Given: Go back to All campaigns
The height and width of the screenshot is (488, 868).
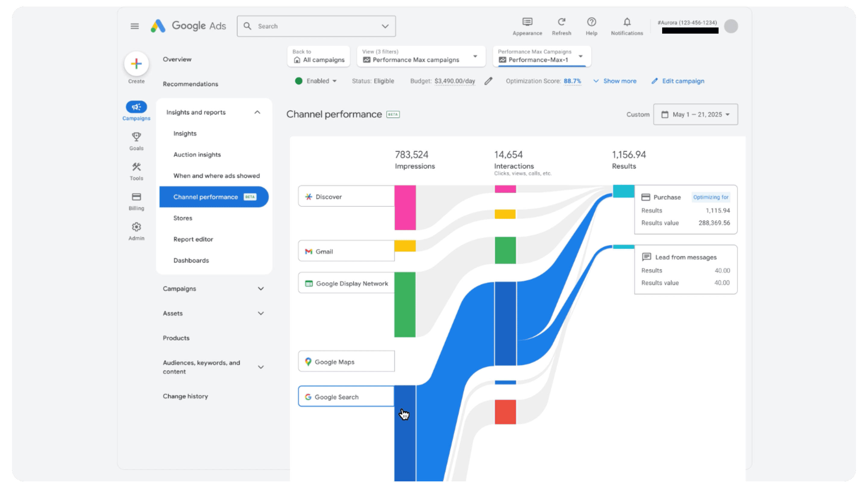Looking at the screenshot, I should click(x=319, y=56).
